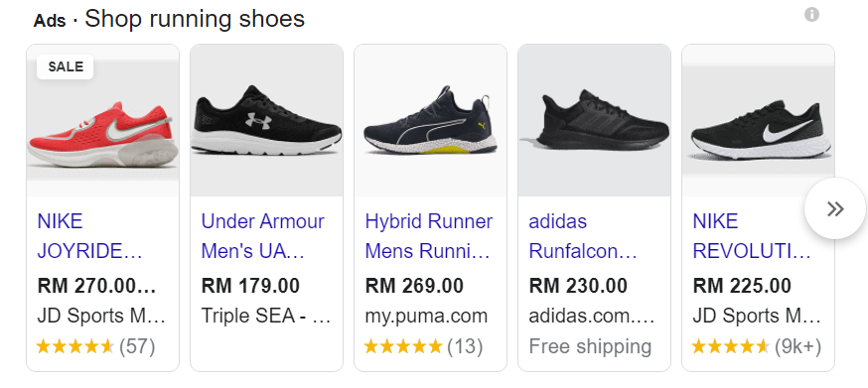The width and height of the screenshot is (868, 388).
Task: Open the Nike Revolution black-white shoe image
Action: [x=759, y=120]
